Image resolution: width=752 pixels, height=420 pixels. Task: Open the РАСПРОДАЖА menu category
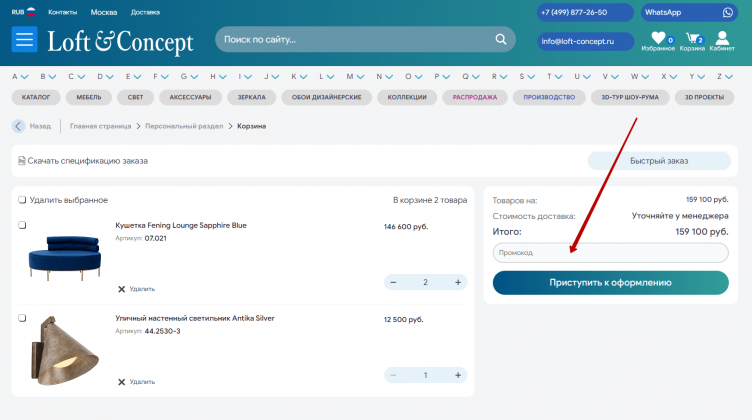475,97
